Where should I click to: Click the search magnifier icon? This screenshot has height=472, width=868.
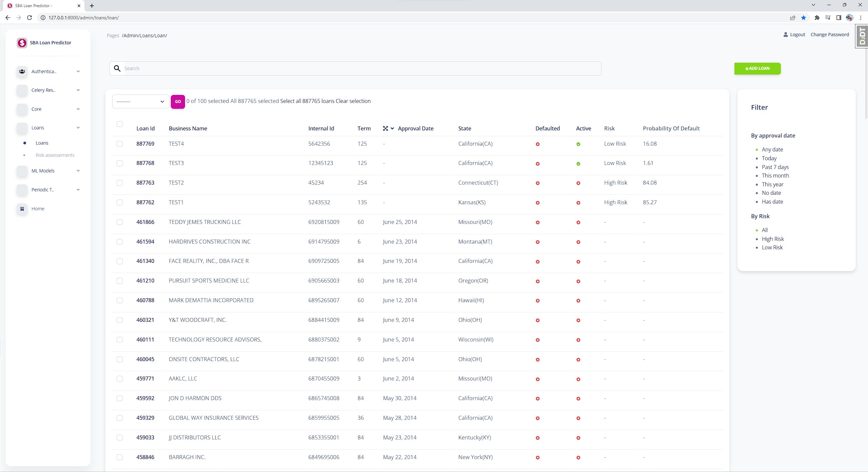[x=117, y=68]
